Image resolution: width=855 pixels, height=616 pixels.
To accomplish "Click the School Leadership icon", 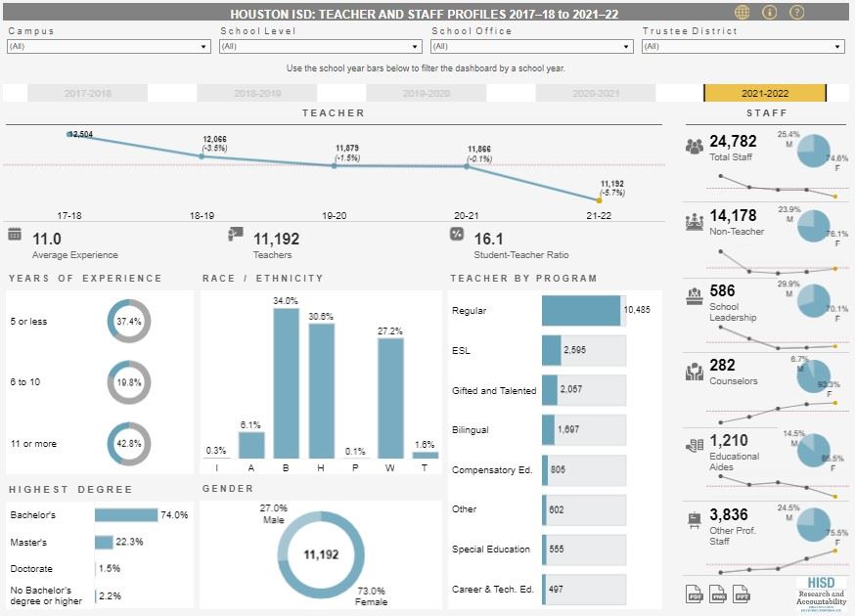I will click(x=695, y=296).
